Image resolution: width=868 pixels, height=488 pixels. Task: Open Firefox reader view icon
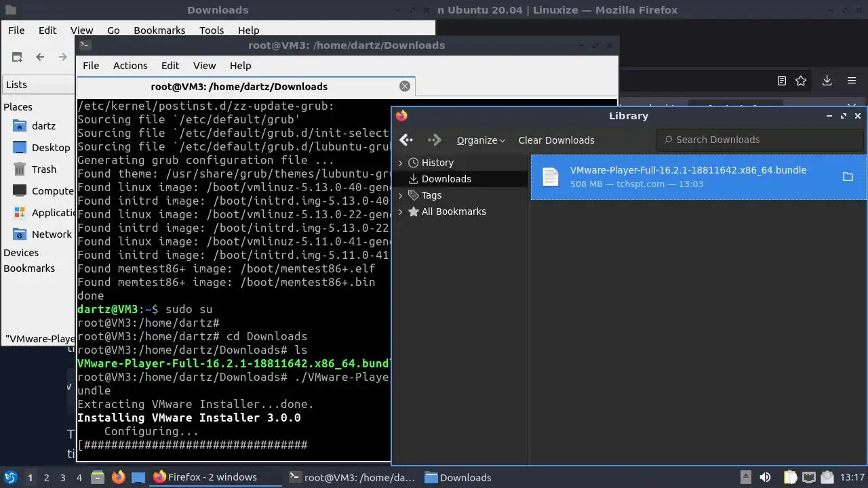782,81
